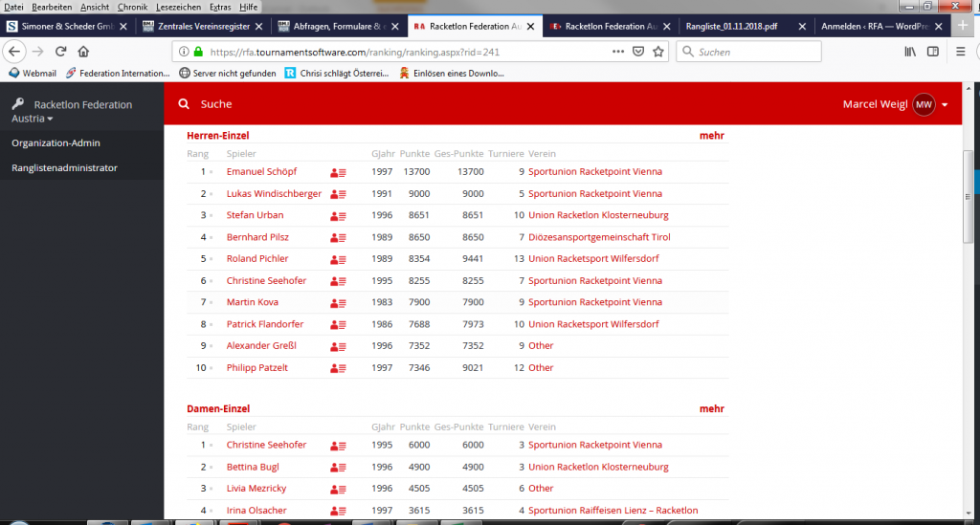Open player profile icon for Lukas Windischberger
980x525 pixels.
[338, 194]
